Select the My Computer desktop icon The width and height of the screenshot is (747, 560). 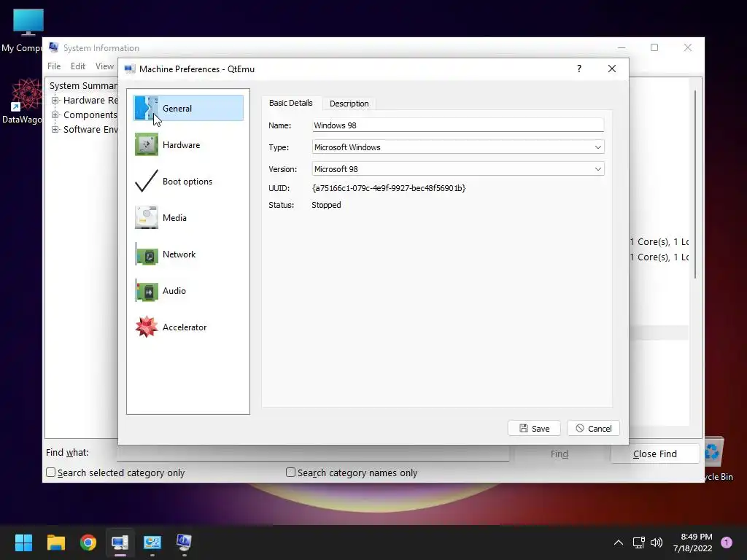point(28,23)
